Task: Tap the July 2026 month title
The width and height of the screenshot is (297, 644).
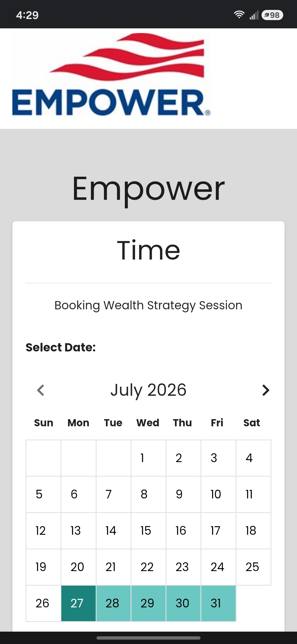Action: 148,390
